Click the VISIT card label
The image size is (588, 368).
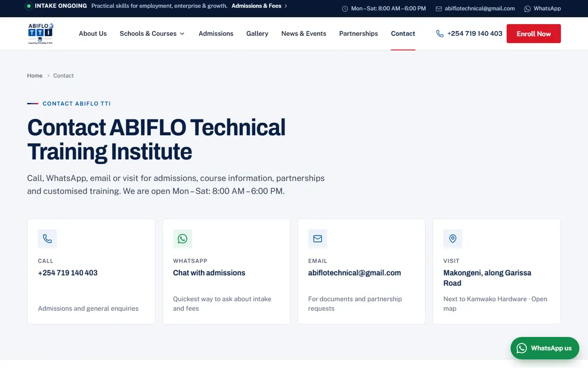451,260
